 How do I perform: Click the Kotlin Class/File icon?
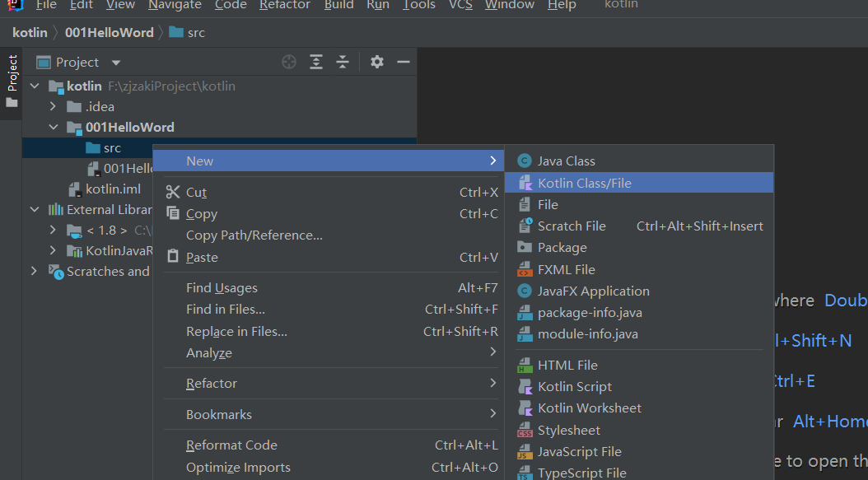525,184
